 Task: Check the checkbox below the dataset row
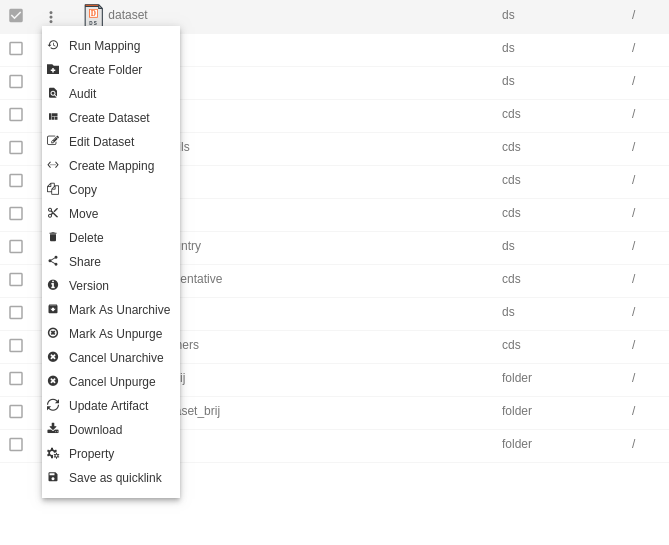point(16,48)
